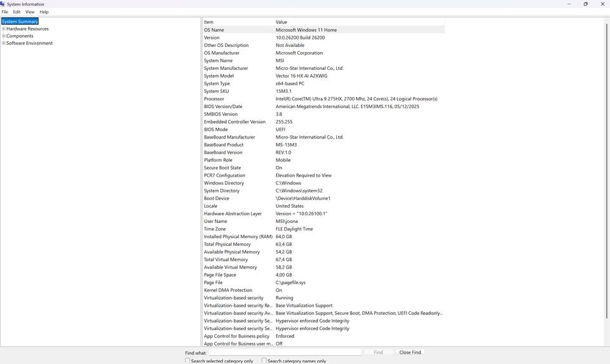Image resolution: width=610 pixels, height=364 pixels.
Task: Select the Time Zone row
Action: point(323,229)
